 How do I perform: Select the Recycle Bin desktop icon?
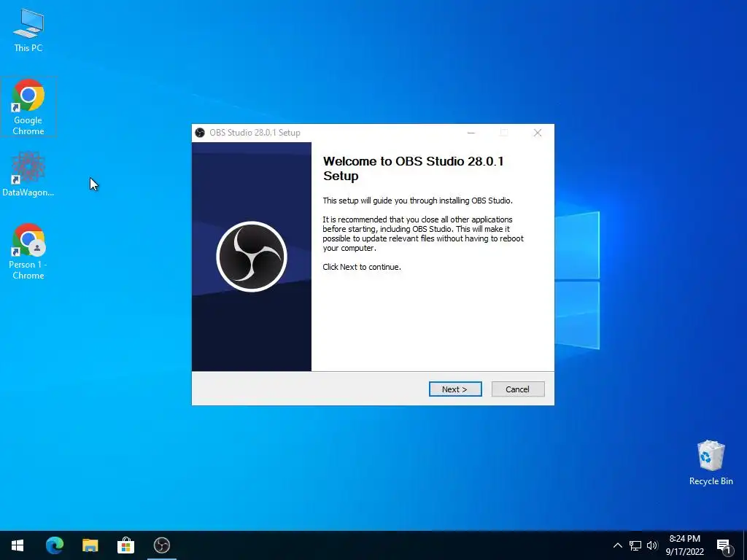(711, 463)
